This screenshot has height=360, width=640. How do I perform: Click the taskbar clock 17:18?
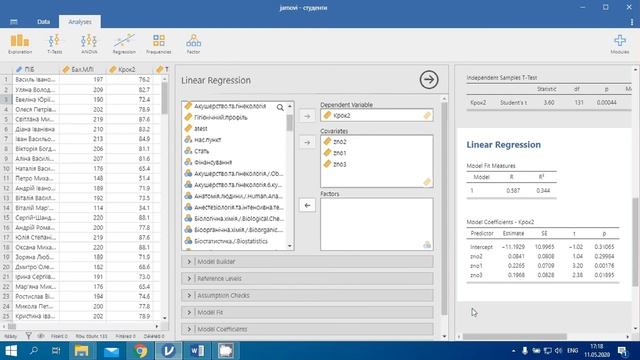tap(596, 347)
